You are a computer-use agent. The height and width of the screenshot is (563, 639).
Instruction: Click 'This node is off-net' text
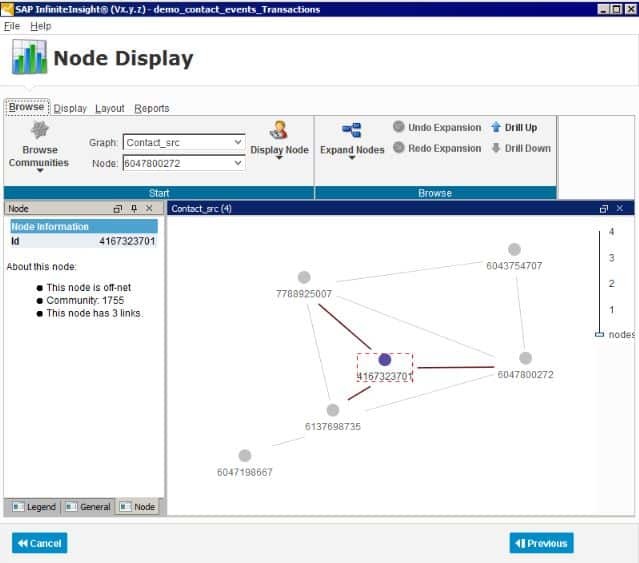[x=88, y=288]
